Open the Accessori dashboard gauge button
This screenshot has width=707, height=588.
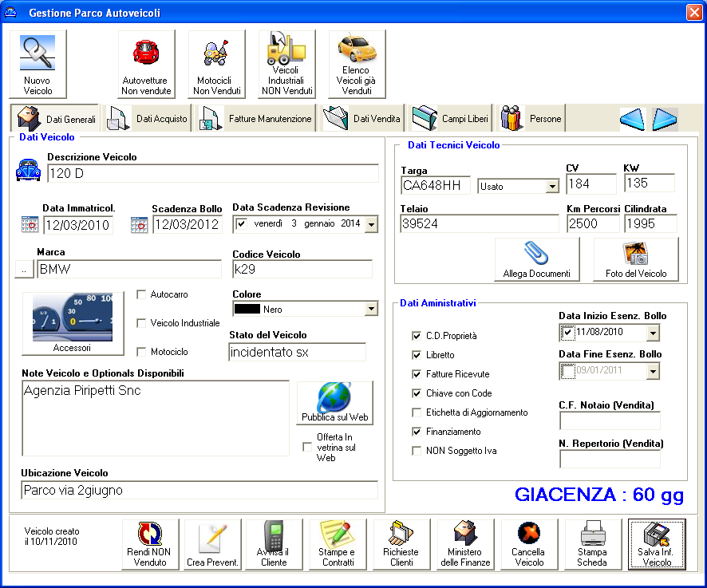pyautogui.click(x=73, y=323)
